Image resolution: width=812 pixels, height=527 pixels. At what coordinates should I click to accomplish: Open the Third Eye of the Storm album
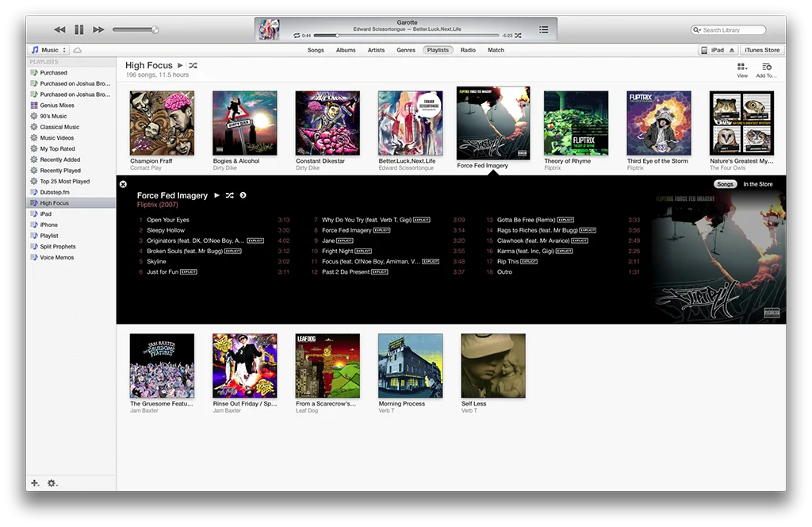(x=659, y=123)
